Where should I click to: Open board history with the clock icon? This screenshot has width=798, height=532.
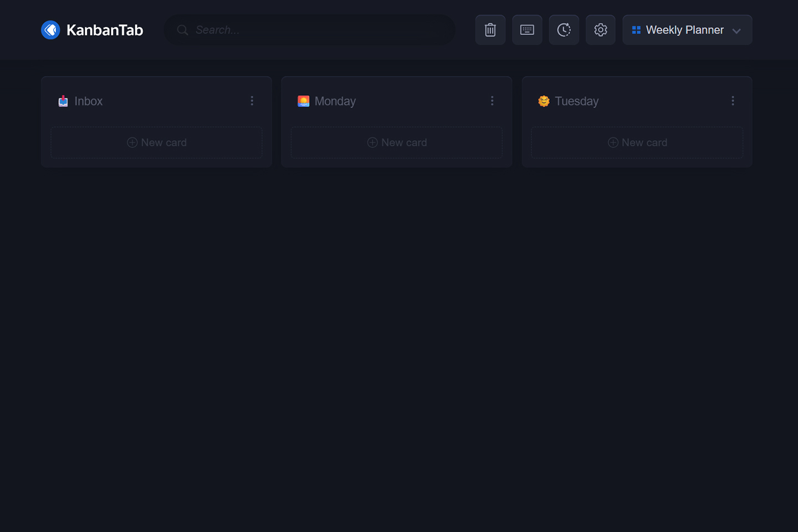[564, 30]
